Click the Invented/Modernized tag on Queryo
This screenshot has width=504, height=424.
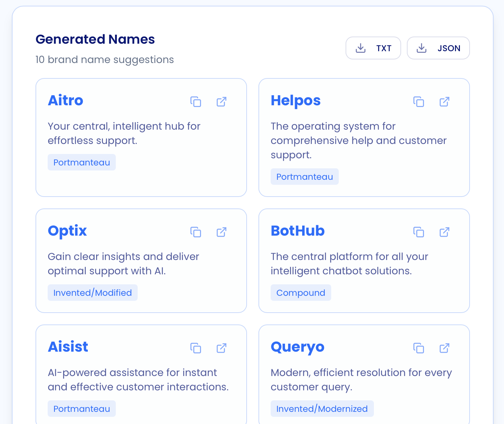tap(322, 409)
